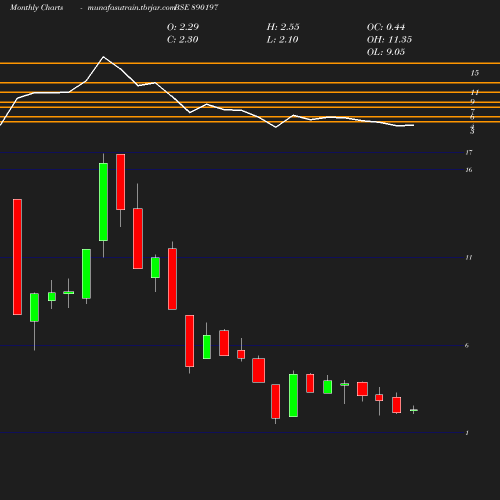
Task: Click price axis label 16
Action: coord(469,170)
